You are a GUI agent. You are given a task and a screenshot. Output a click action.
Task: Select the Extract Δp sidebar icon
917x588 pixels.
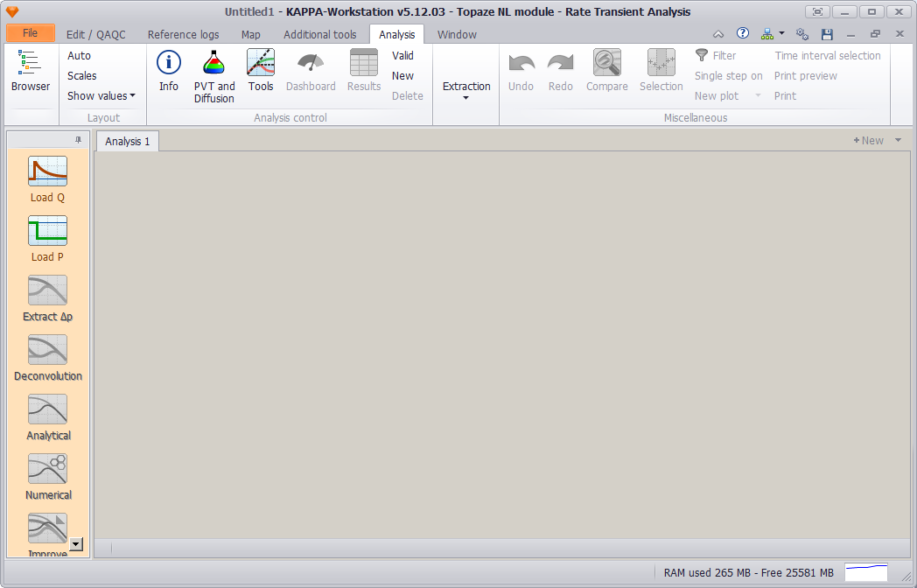point(47,290)
